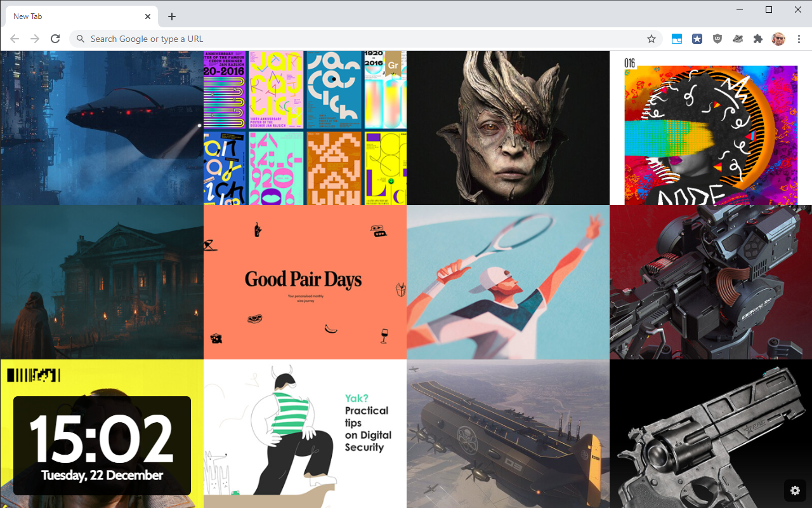Open the revolver render thumbnail

pos(710,434)
